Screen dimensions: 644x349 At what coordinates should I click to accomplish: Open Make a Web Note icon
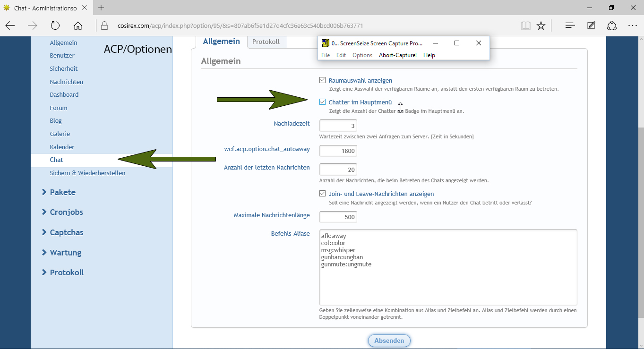[591, 26]
